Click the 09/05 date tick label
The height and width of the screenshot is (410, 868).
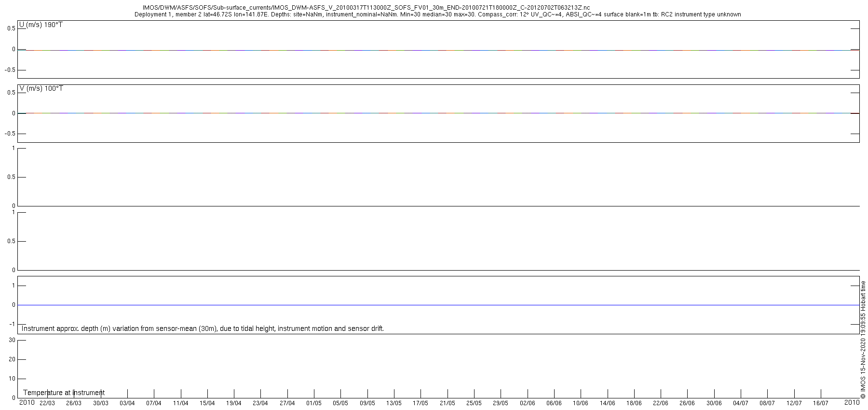(367, 403)
